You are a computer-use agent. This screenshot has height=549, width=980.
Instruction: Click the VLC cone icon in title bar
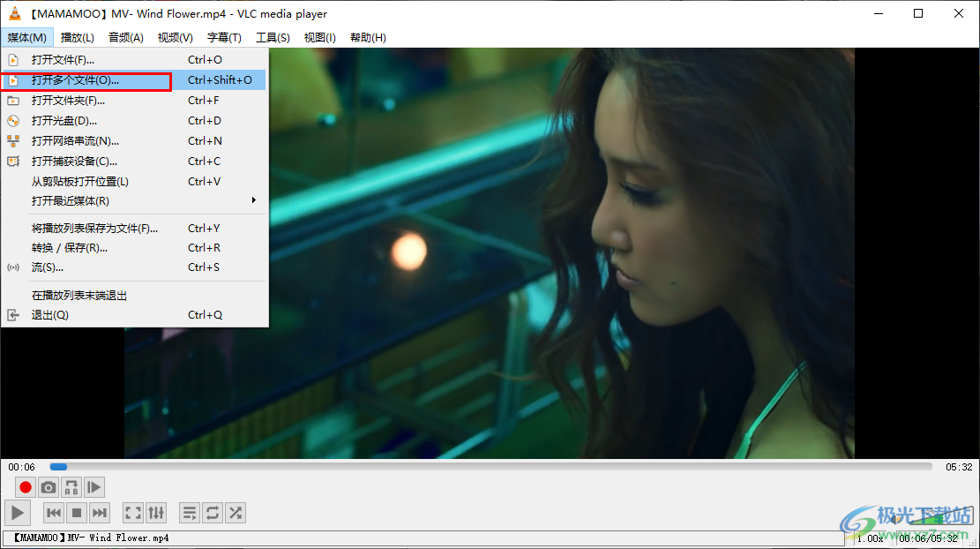point(14,13)
